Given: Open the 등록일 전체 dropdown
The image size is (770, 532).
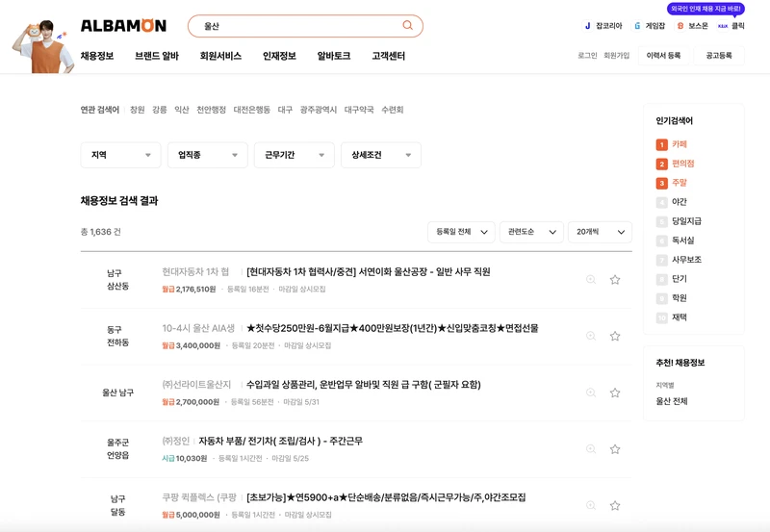Looking at the screenshot, I should pos(461,232).
